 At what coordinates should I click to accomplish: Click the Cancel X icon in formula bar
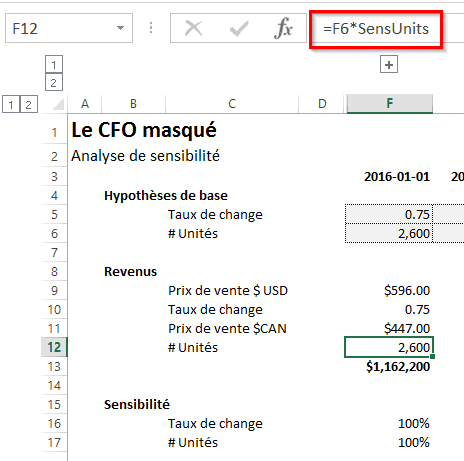(x=194, y=28)
